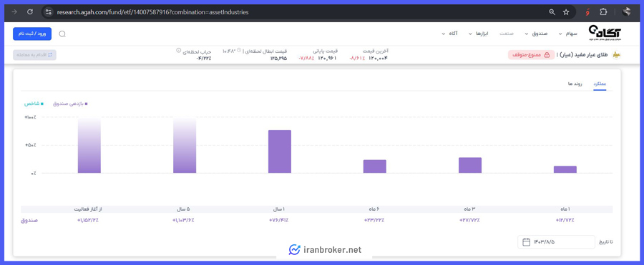Screen dimensions: 644x265
Task: Click the اقدام به معامله button
Action: 34,55
